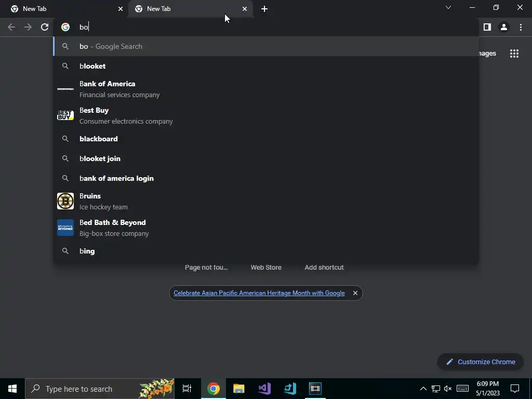The width and height of the screenshot is (532, 399).
Task: Open File Explorer from the taskbar
Action: click(239, 389)
